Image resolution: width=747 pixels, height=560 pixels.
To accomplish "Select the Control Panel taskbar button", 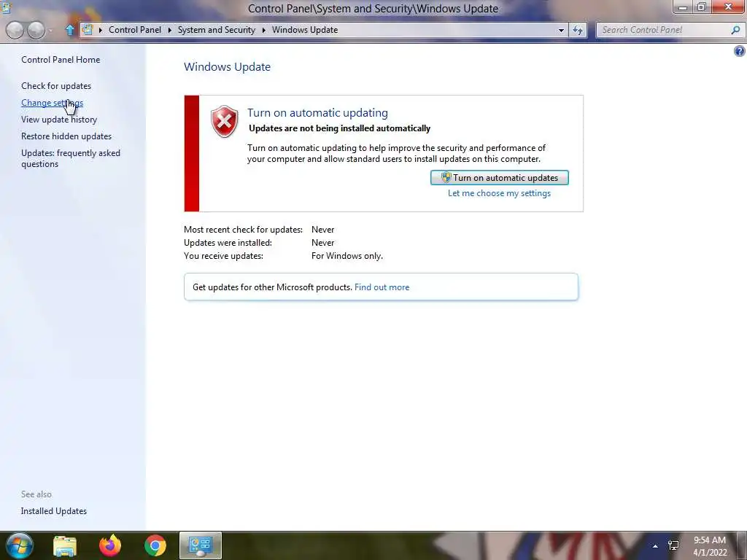I will 201,545.
